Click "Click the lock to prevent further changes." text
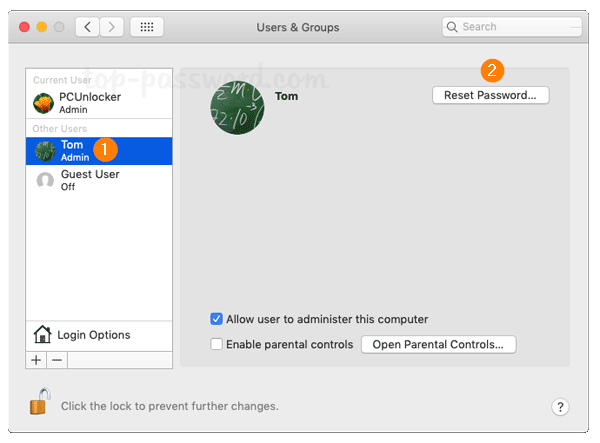Screen dimensions: 600x443 [x=170, y=406]
